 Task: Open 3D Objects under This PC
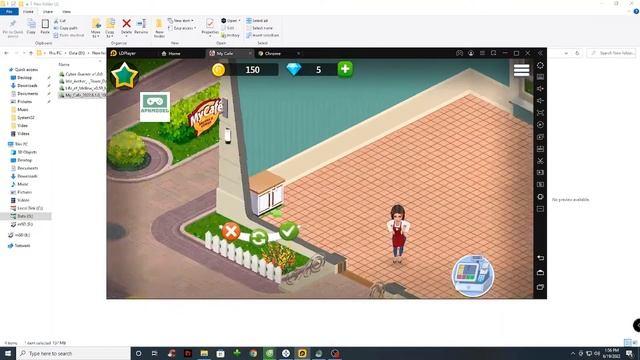[x=27, y=152]
